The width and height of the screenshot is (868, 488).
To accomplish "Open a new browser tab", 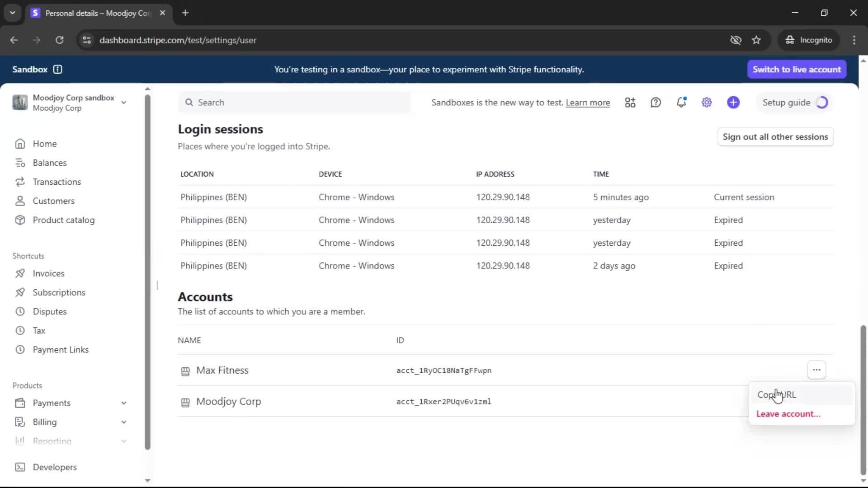I will (x=185, y=13).
